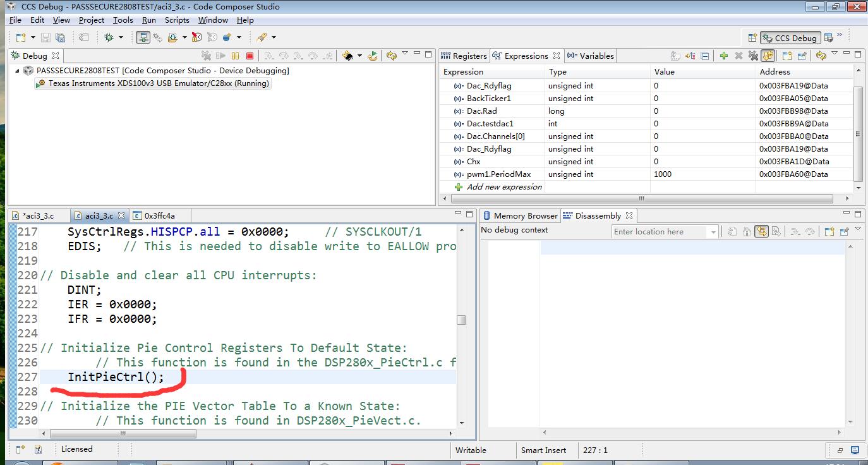Select the CCS Debug perspective button
This screenshot has height=465, width=868.
tap(790, 38)
